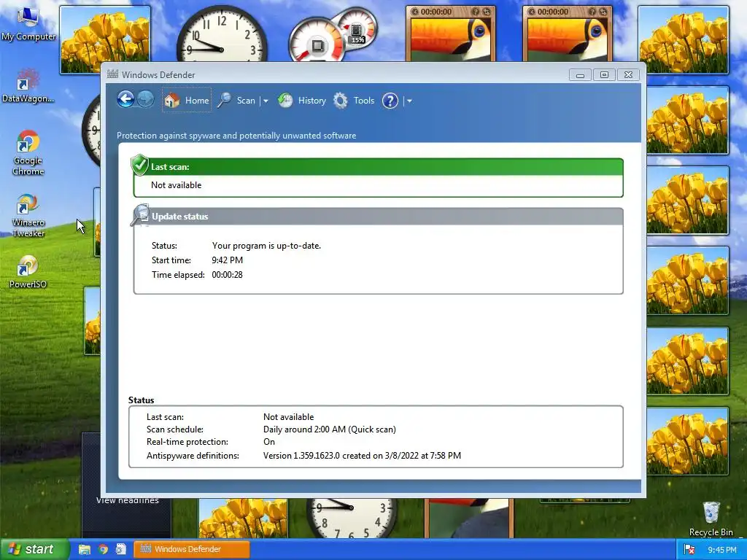
Task: Click 'Not available' under the green Last scan header
Action: 177,185
